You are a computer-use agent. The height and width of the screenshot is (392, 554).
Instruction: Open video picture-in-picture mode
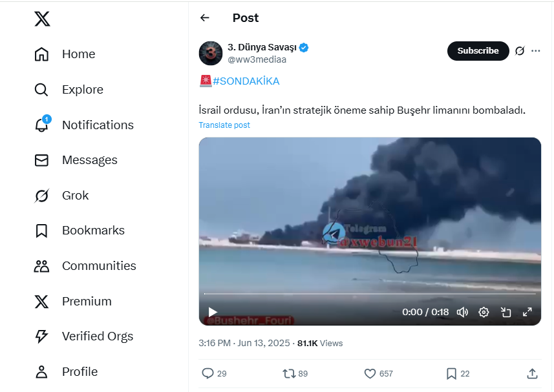click(506, 313)
